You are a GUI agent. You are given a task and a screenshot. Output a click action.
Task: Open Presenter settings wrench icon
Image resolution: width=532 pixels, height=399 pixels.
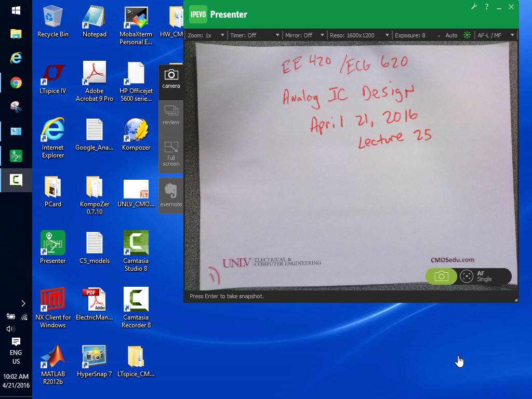tap(474, 7)
